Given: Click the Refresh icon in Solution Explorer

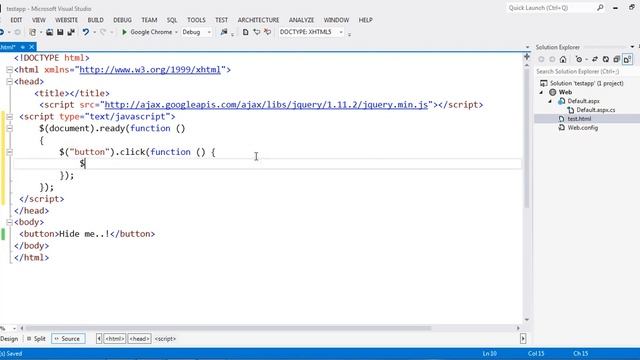Looking at the screenshot, I should [606, 60].
